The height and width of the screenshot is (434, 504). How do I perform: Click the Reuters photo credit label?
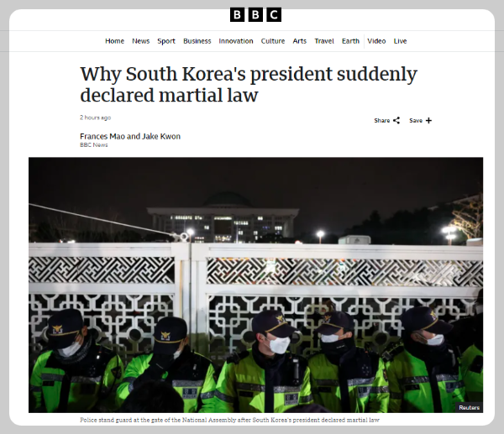(x=469, y=407)
